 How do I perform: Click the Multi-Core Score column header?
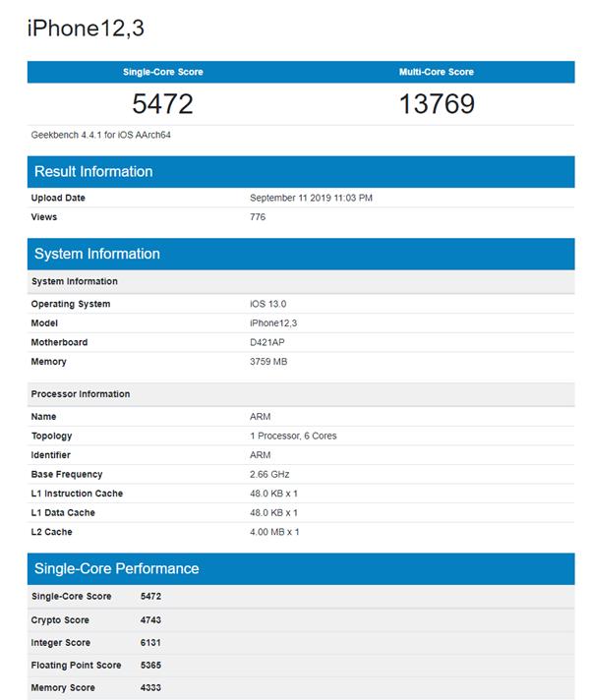(x=437, y=72)
